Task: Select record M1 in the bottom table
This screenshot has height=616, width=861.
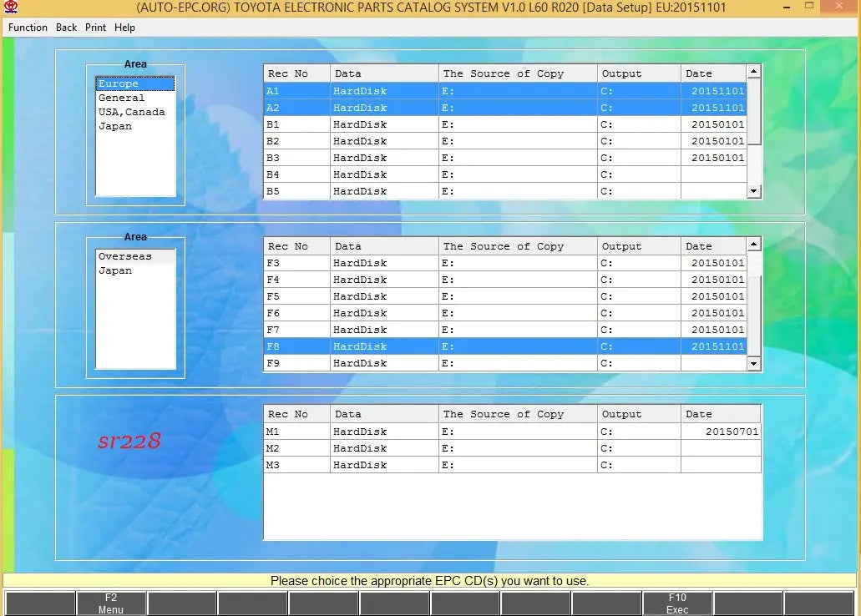Action: pos(296,432)
